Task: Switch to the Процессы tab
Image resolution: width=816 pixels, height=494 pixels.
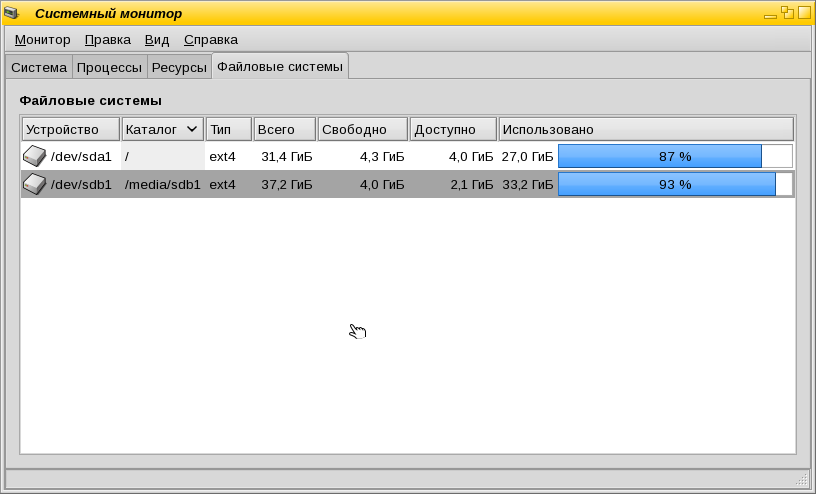Action: [109, 68]
